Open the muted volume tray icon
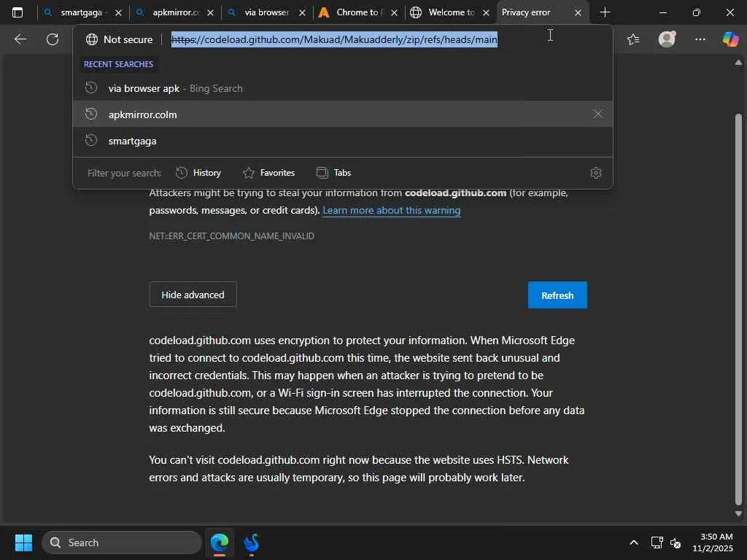Screen dimensions: 747x560 click(676, 542)
